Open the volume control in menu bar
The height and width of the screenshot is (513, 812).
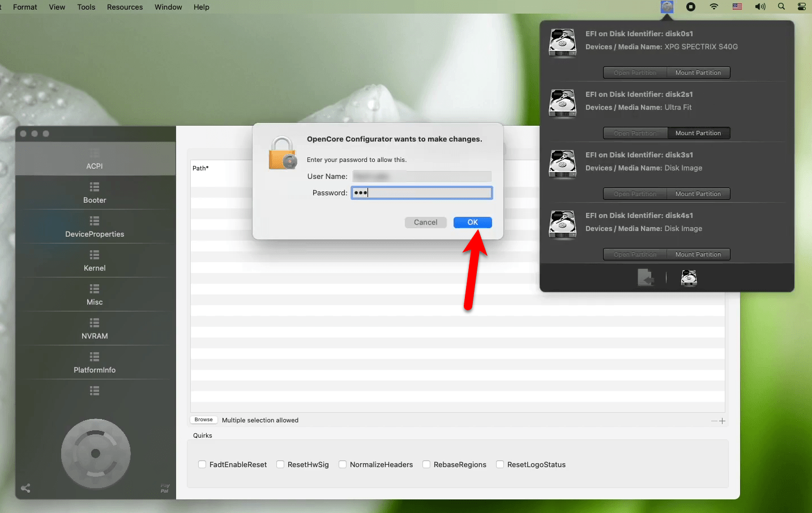(760, 7)
